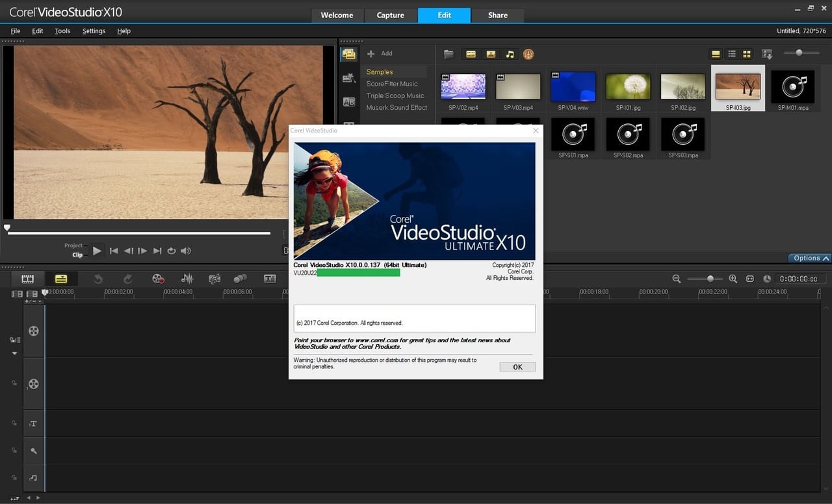Click the Undo arrow in timeline toolbar
This screenshot has width=832, height=504.
click(x=98, y=279)
